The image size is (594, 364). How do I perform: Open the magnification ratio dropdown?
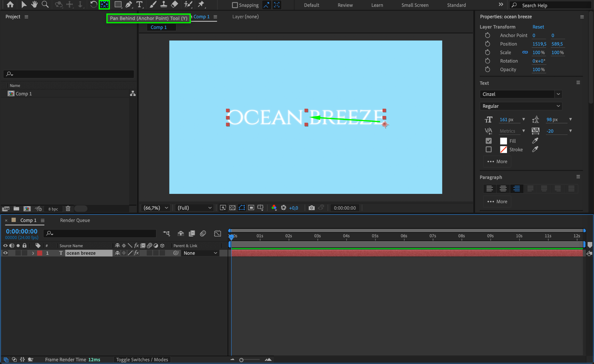coord(156,208)
